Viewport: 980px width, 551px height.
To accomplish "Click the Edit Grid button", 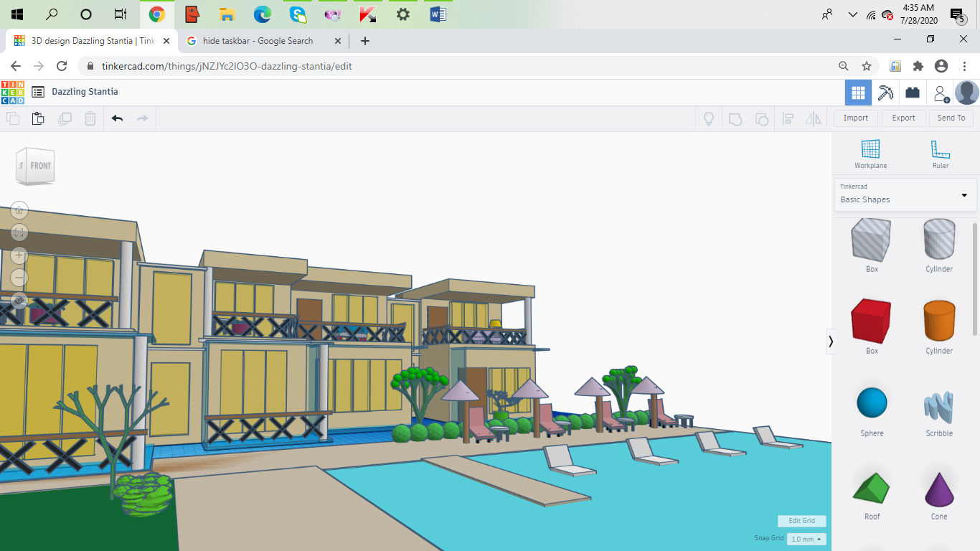I will [802, 521].
